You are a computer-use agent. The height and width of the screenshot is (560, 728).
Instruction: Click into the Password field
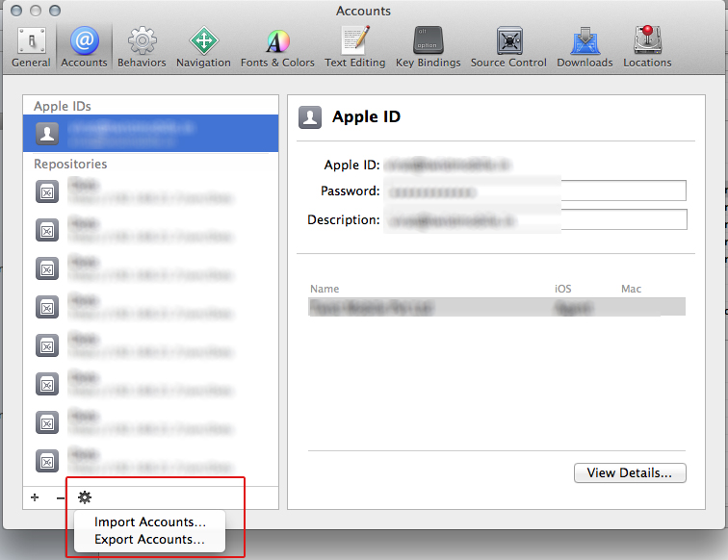pos(534,191)
